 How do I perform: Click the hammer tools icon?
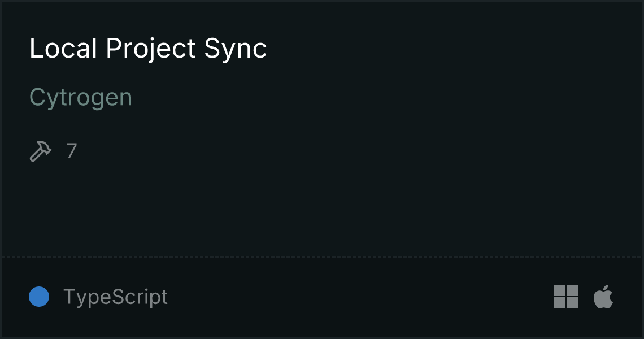(40, 151)
